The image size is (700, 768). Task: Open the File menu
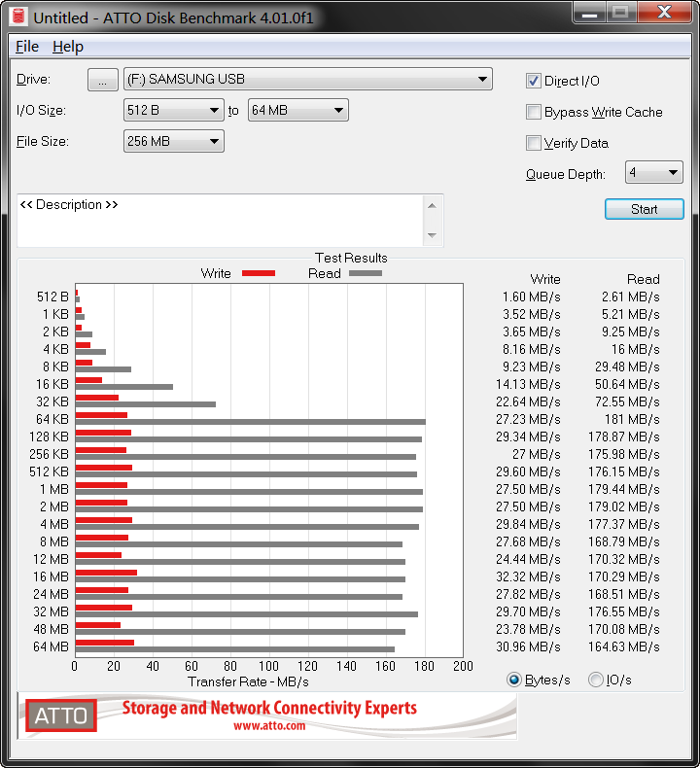(27, 47)
